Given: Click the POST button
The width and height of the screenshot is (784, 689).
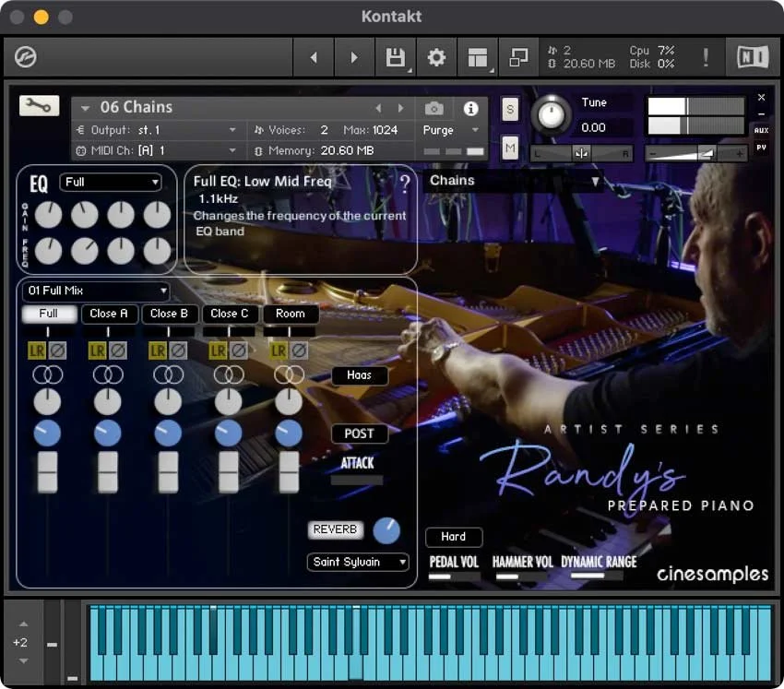Looking at the screenshot, I should click(359, 434).
